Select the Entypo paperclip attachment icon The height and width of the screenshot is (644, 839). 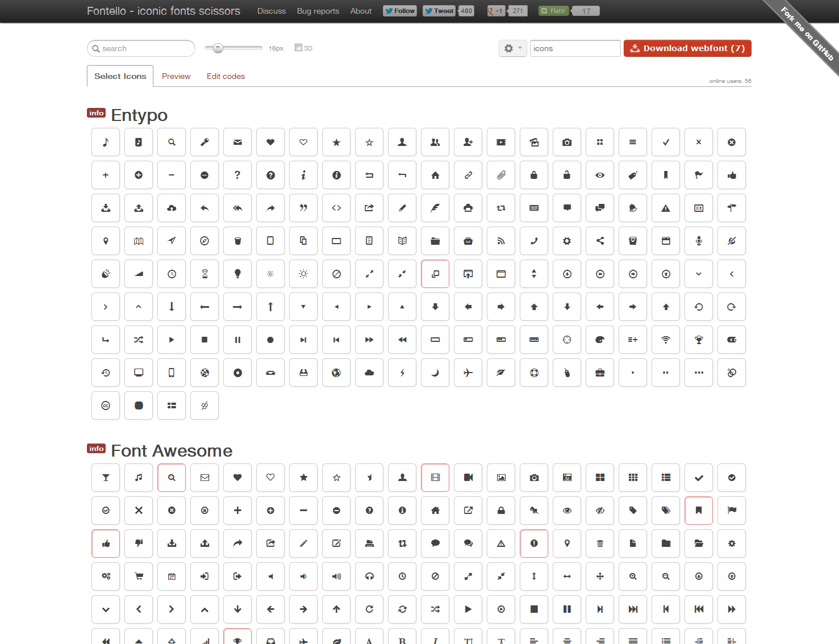[x=501, y=175]
